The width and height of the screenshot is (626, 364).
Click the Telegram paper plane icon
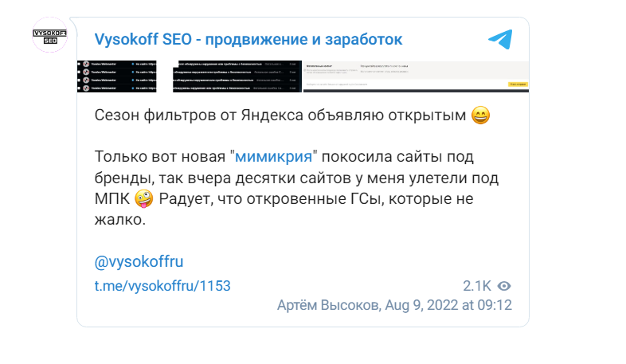click(x=500, y=39)
